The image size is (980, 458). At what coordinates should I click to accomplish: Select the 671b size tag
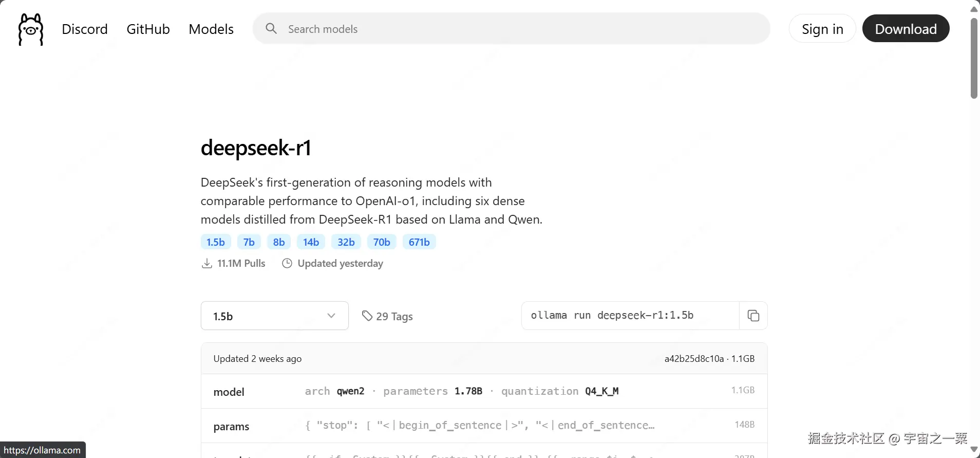click(419, 242)
